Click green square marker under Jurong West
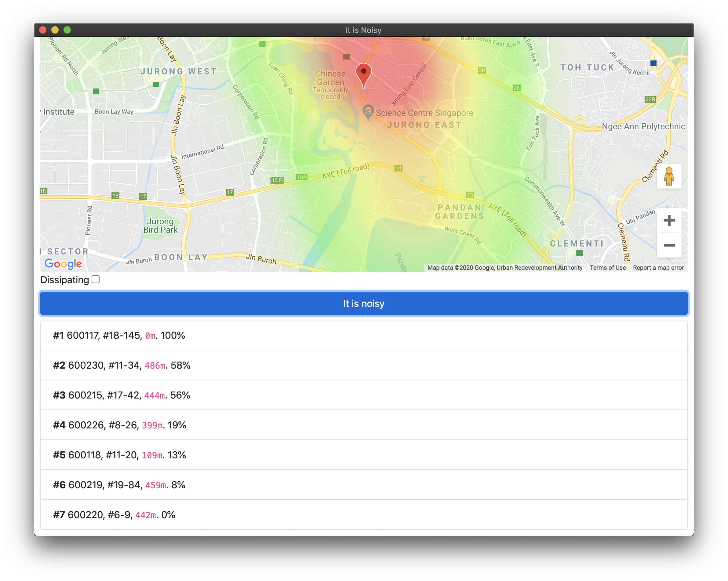Screen dimensions: 728x581 156,84
